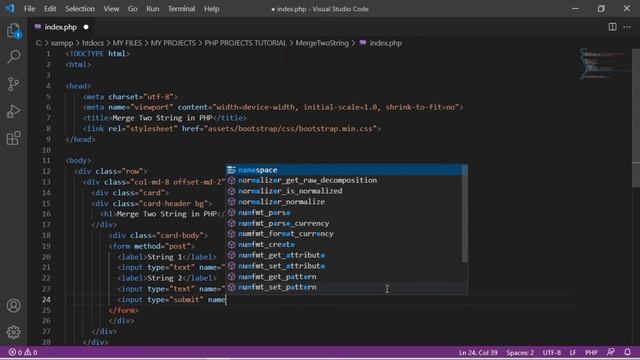Open the Source Control view
The width and height of the screenshot is (640, 360).
(x=13, y=84)
